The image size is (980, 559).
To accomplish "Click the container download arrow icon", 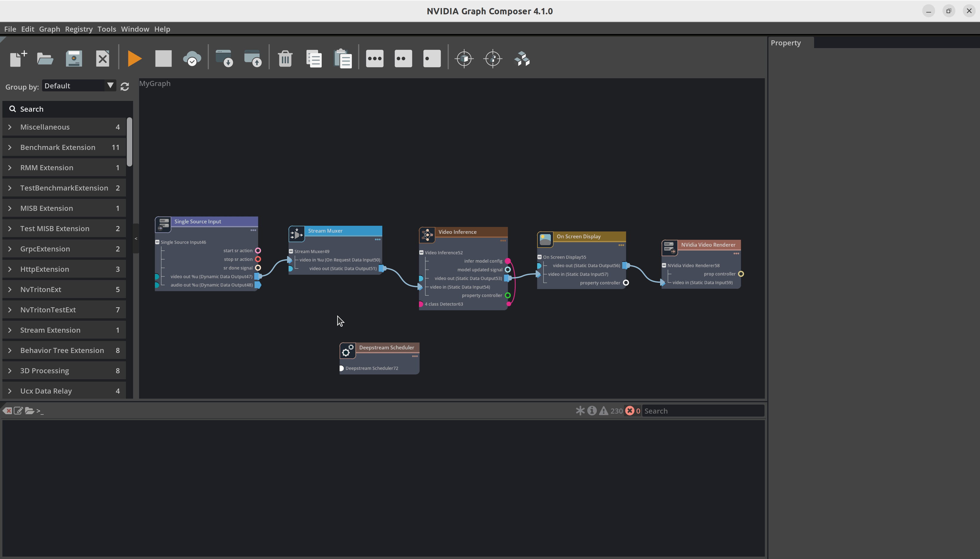I will [224, 59].
